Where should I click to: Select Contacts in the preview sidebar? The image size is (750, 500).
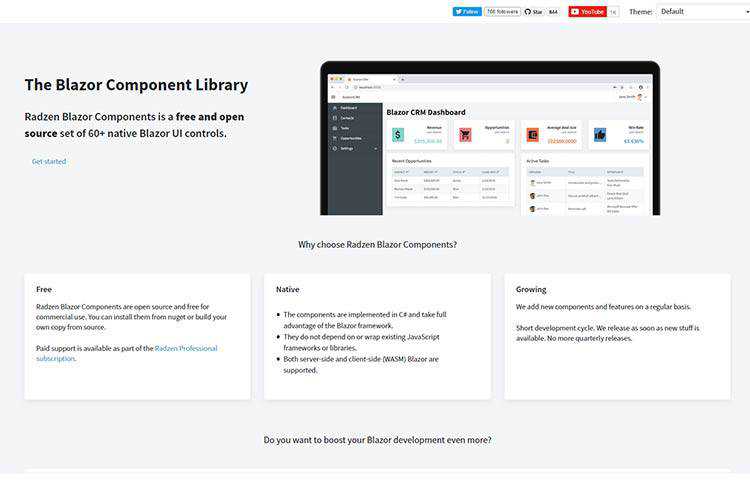pos(347,118)
